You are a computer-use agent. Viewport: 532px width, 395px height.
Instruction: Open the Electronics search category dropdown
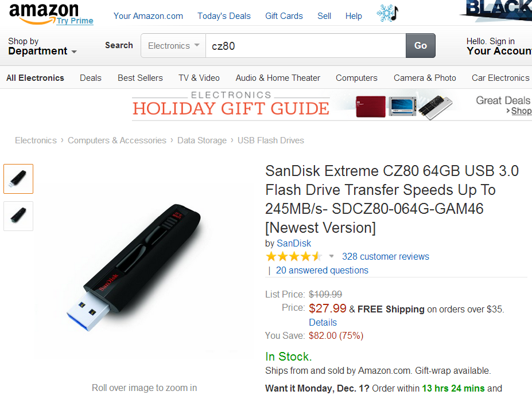coord(173,45)
